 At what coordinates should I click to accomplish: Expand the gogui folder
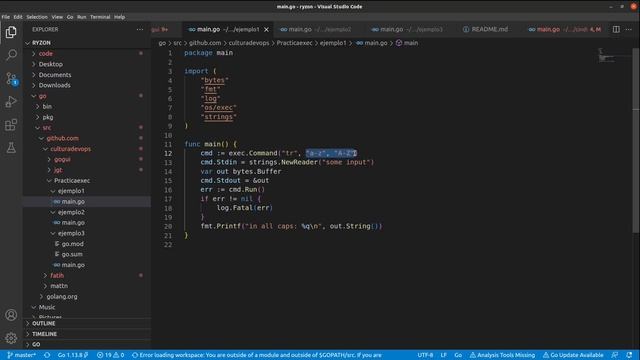(x=87, y=160)
